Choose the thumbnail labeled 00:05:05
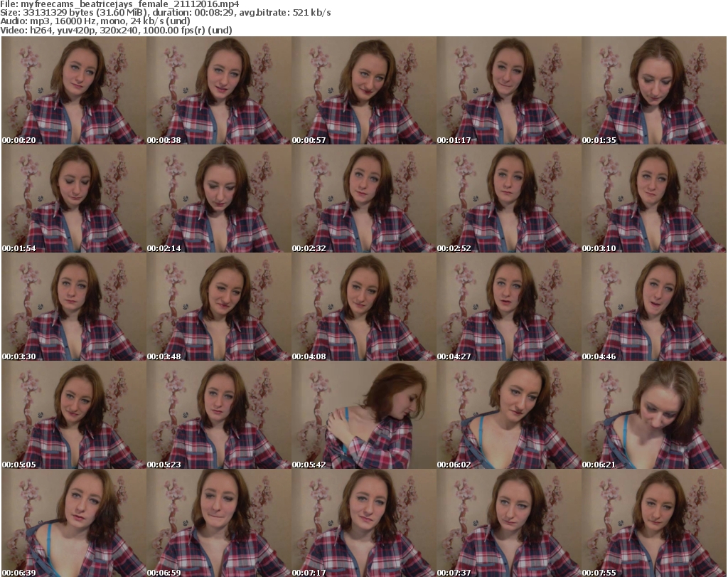This screenshot has height=577, width=728. [74, 415]
